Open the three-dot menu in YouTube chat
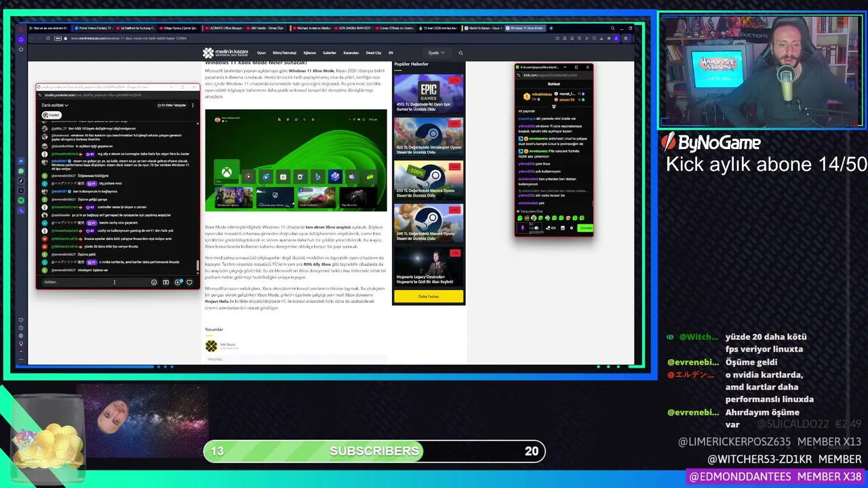868x488 pixels. click(x=193, y=105)
